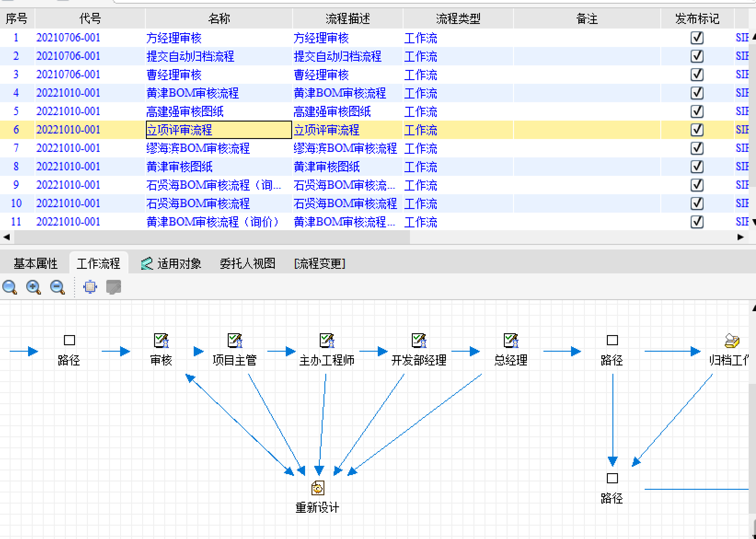Toggle 发布标记 checkbox for 黄津审核图纸
This screenshot has height=539, width=756.
click(697, 167)
